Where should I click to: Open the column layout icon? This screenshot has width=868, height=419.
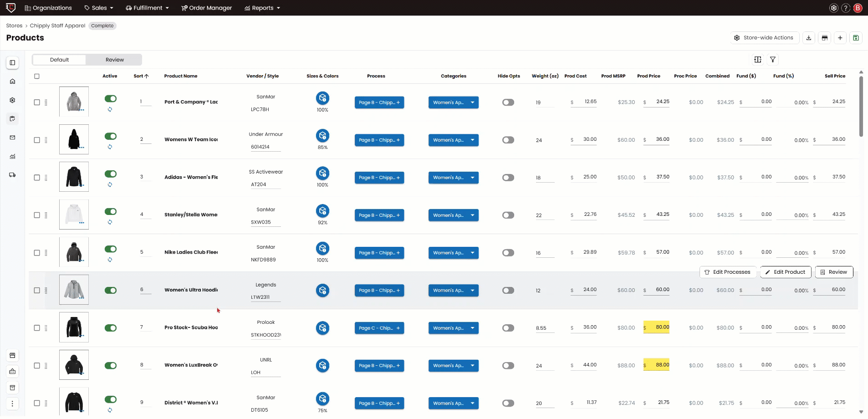758,60
